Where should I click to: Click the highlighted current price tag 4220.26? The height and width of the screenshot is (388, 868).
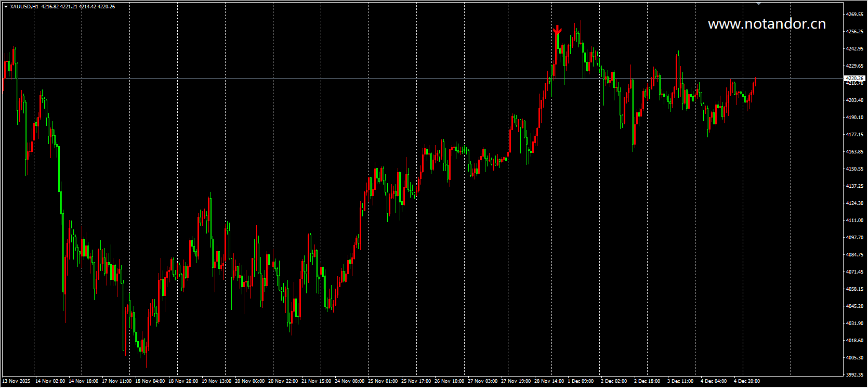[854, 79]
